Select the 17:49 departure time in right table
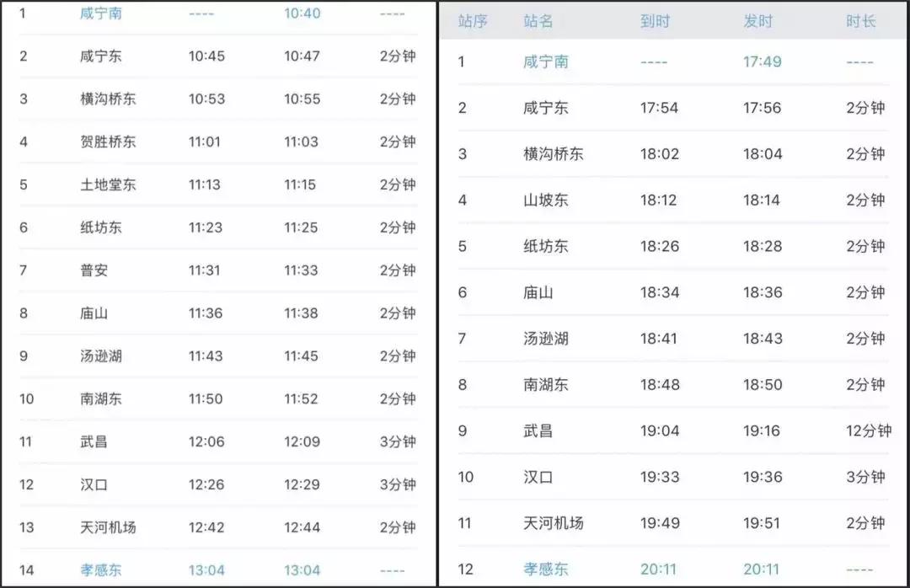 tap(761, 61)
